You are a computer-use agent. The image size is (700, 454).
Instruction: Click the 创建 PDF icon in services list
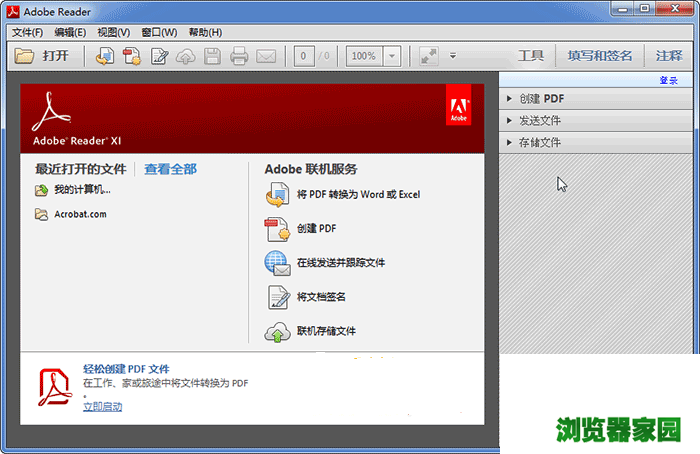[x=277, y=230]
